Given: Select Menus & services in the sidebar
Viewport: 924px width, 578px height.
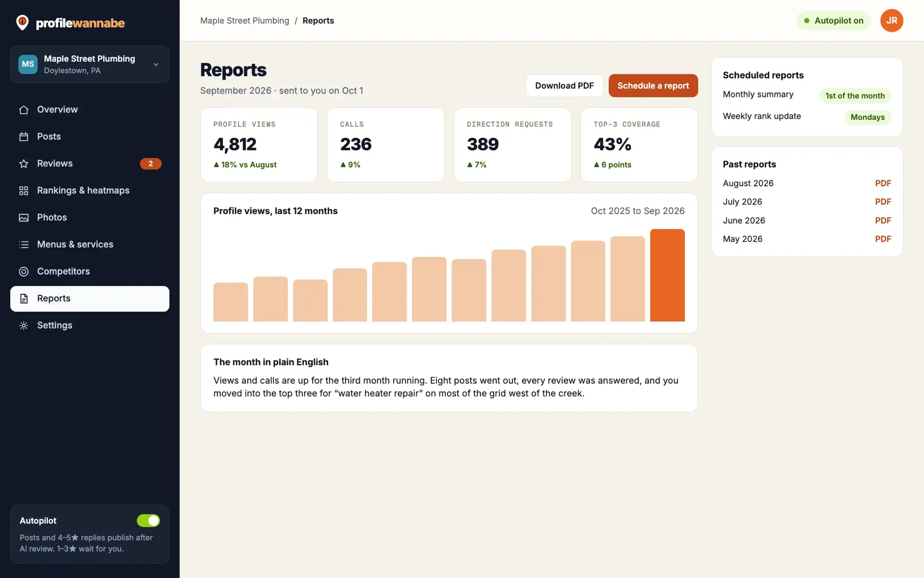Looking at the screenshot, I should [90, 245].
